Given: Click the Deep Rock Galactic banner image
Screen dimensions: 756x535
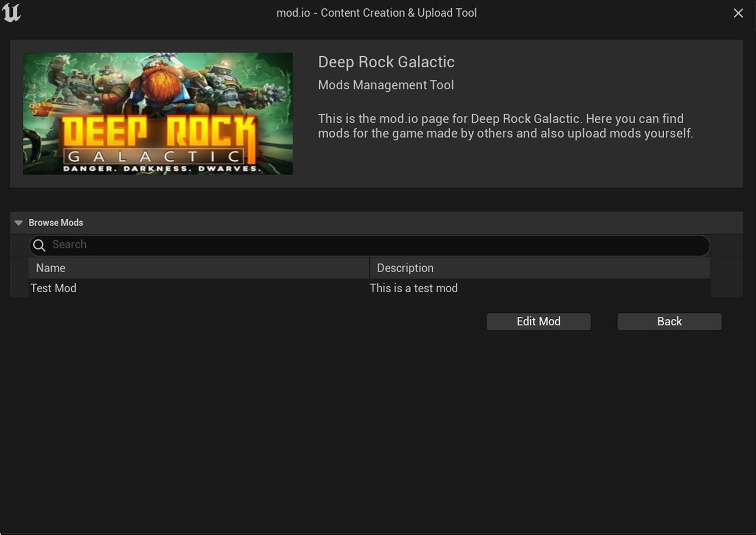Looking at the screenshot, I should 158,114.
